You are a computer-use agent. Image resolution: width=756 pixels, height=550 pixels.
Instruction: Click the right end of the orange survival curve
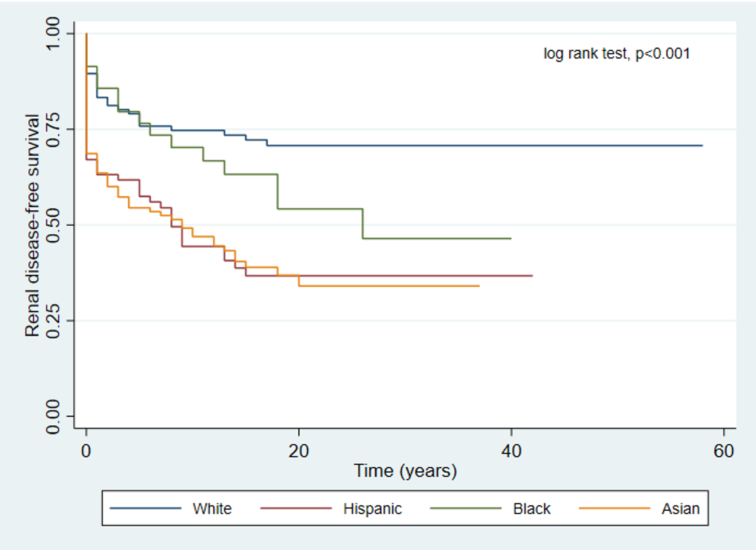478,286
